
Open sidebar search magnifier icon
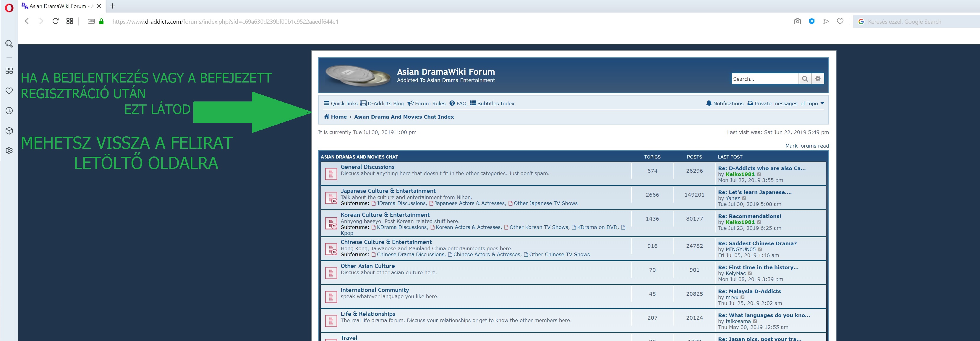point(9,44)
